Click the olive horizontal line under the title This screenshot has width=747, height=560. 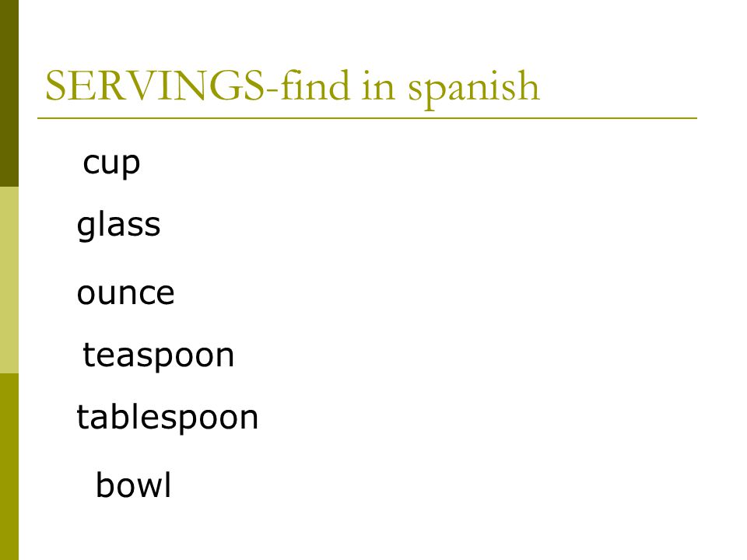click(x=367, y=118)
